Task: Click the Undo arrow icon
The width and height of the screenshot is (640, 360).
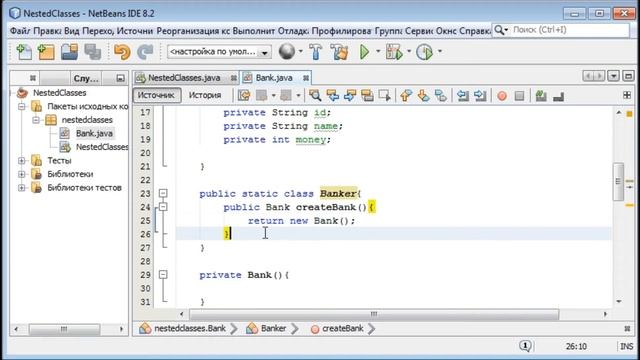Action: tap(122, 52)
